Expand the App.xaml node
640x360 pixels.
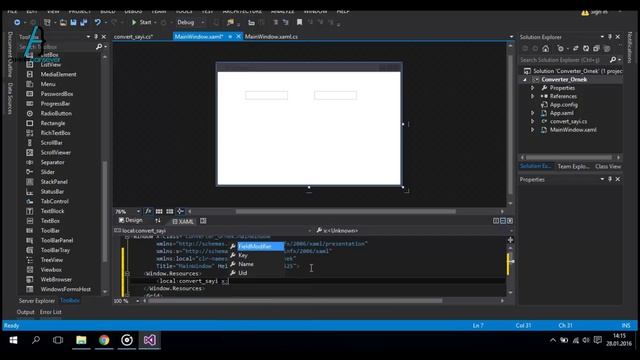point(533,113)
